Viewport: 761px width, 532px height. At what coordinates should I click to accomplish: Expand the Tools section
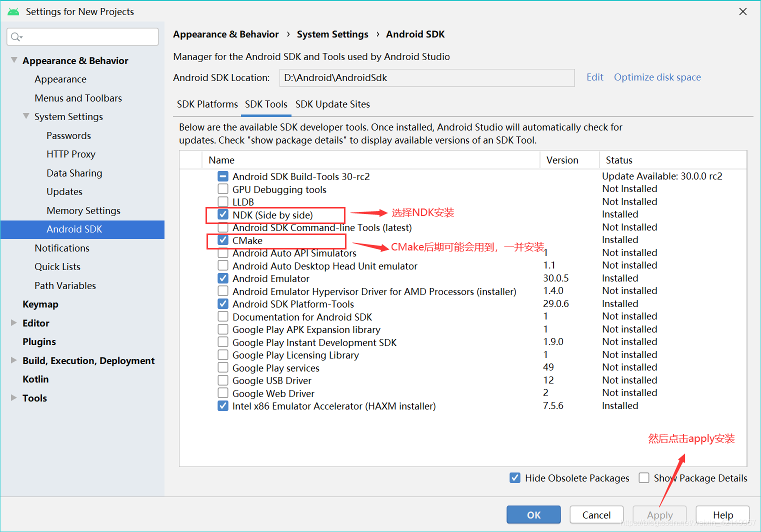(14, 397)
